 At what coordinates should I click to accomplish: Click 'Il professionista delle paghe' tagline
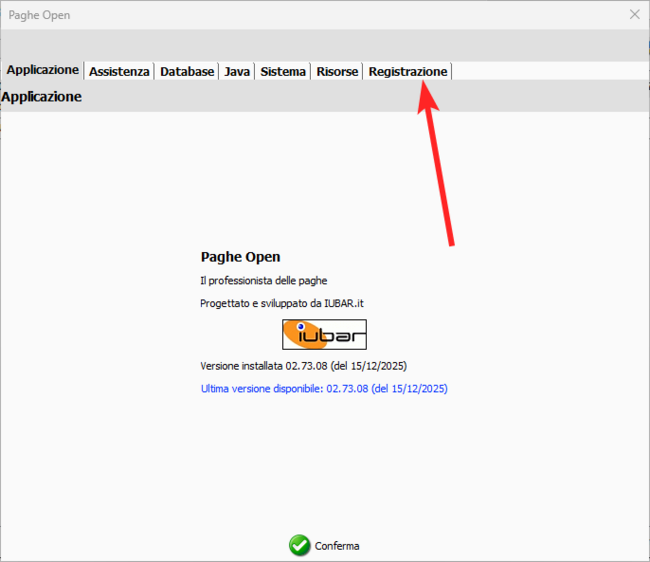point(264,280)
